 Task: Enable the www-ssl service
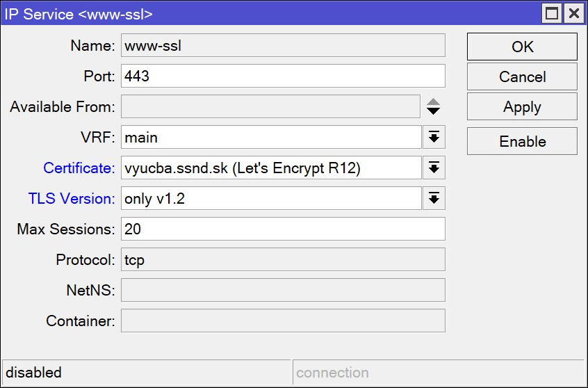click(522, 141)
